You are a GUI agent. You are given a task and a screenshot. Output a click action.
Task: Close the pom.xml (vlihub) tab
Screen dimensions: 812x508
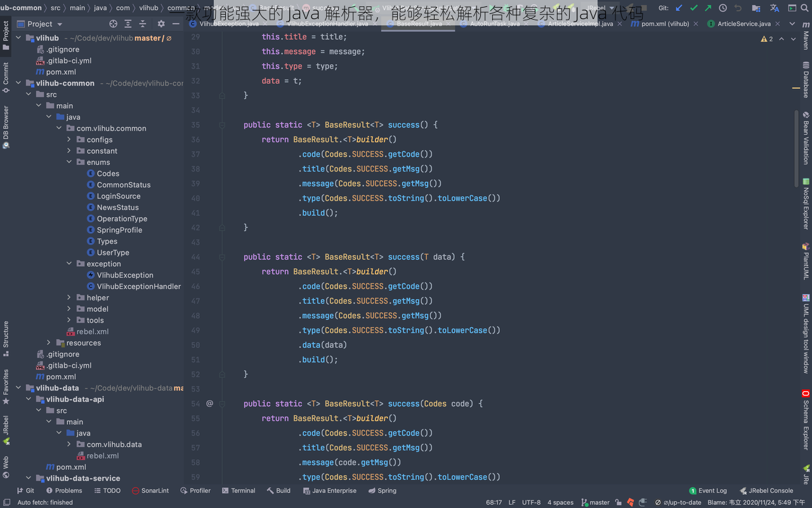(696, 24)
